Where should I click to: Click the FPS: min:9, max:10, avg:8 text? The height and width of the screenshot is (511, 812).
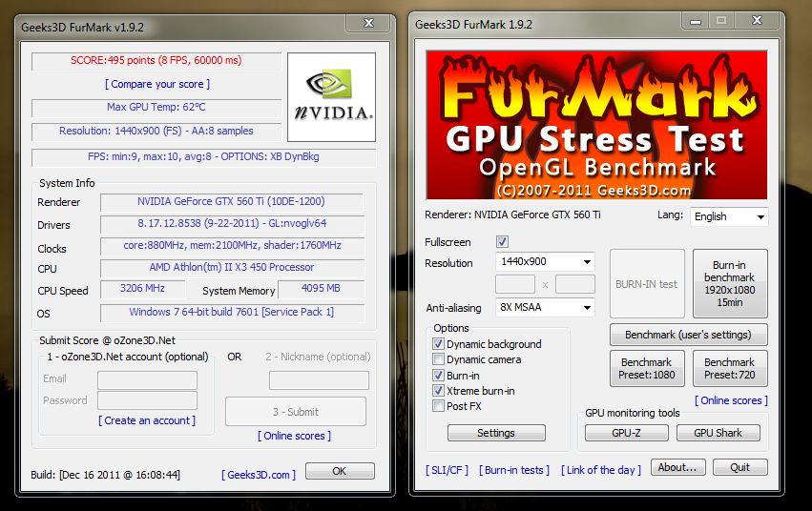203,156
